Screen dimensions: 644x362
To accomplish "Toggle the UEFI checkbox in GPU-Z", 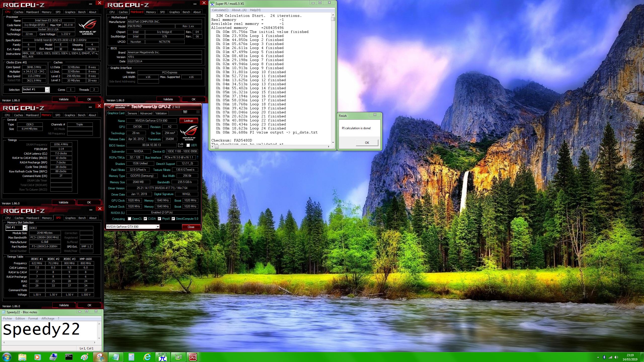I will point(188,145).
